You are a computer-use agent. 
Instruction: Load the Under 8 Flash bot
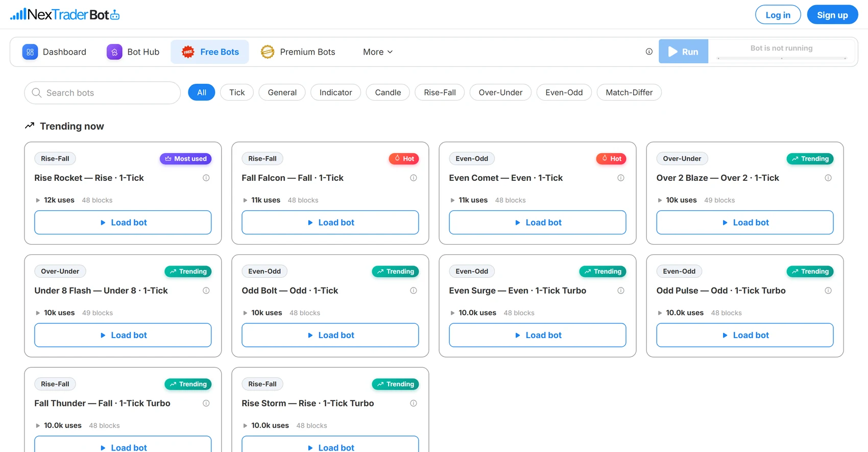[123, 335]
